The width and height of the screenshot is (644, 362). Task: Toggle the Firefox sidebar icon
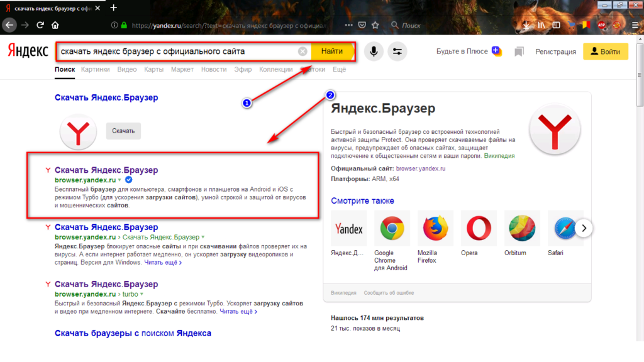pyautogui.click(x=556, y=25)
